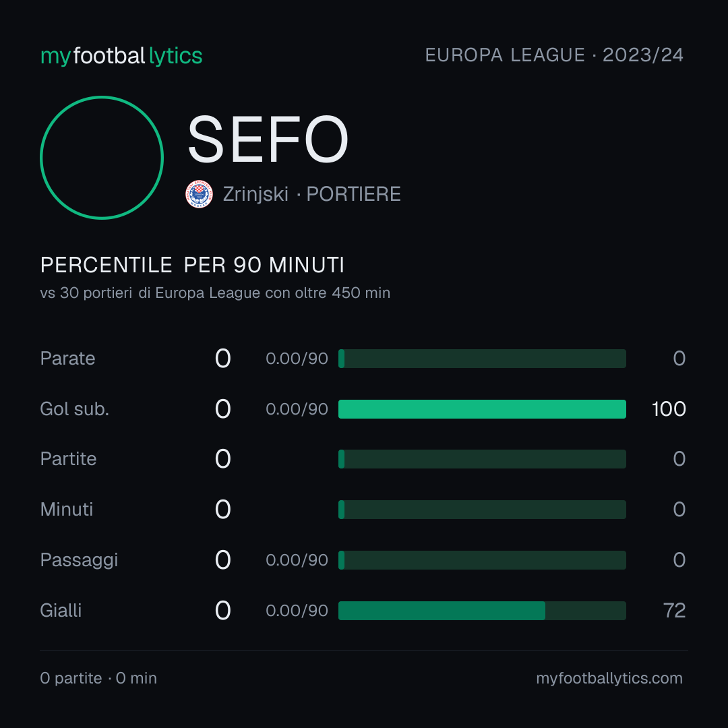Select the Gol sub. stat label
Viewport: 728px width, 728px height.
[x=75, y=409]
